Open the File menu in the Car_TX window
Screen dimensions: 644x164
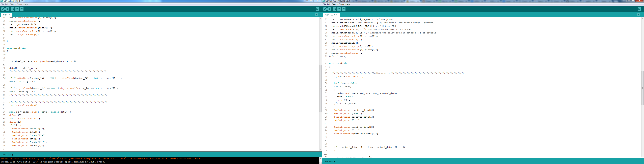(2, 4)
